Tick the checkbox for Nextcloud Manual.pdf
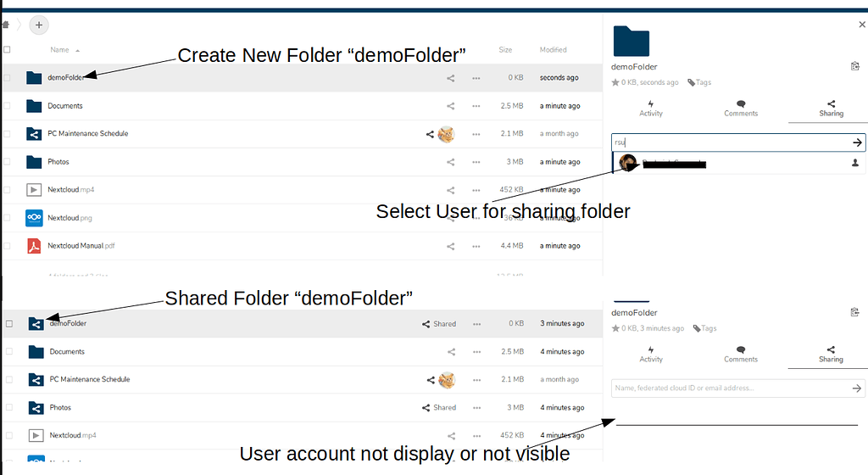This screenshot has width=868, height=475. [x=7, y=246]
